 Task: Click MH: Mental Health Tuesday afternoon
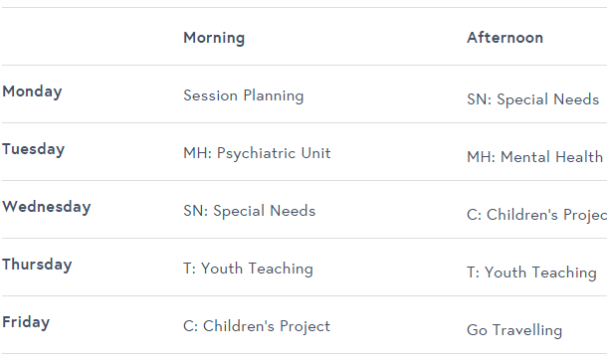pos(535,157)
